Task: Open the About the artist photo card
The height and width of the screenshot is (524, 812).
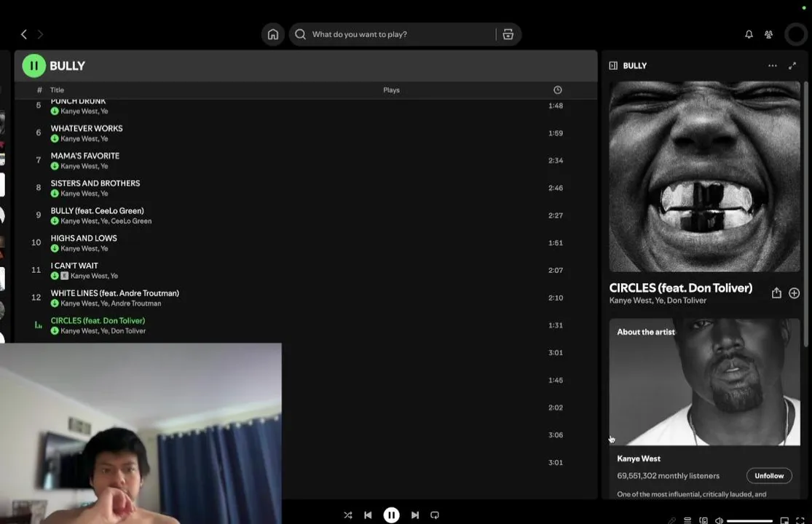Action: pyautogui.click(x=704, y=382)
